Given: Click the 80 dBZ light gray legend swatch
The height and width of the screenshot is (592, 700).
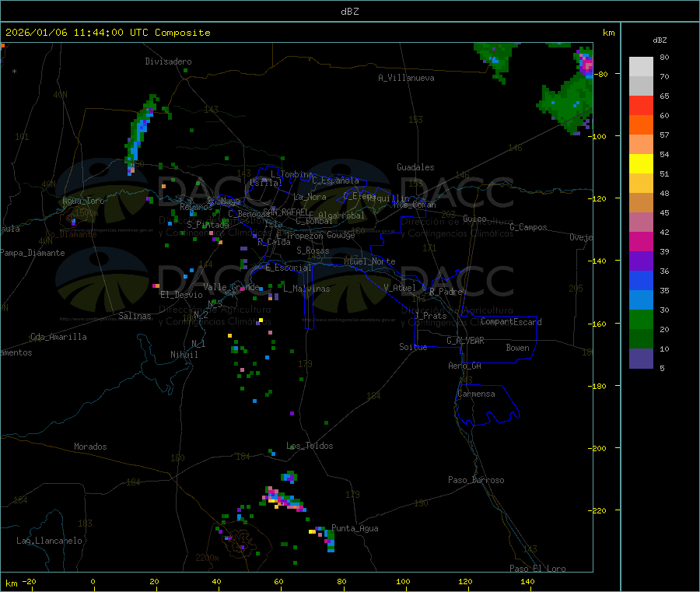Looking at the screenshot, I should (641, 67).
